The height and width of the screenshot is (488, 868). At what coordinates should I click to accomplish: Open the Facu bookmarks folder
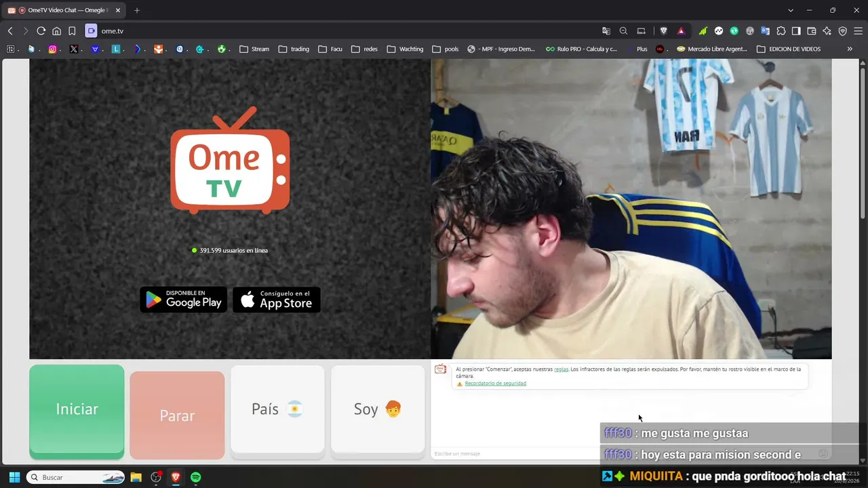(x=330, y=49)
